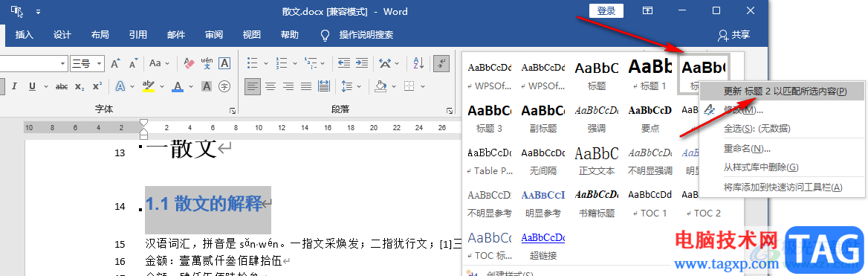Increase paragraph indent
Screen dimensions: 868x276
click(361, 63)
